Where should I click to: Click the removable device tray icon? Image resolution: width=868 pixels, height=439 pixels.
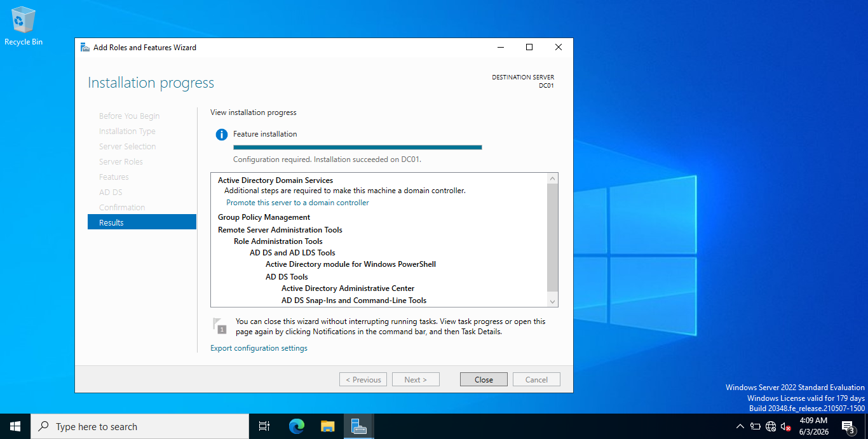point(756,426)
